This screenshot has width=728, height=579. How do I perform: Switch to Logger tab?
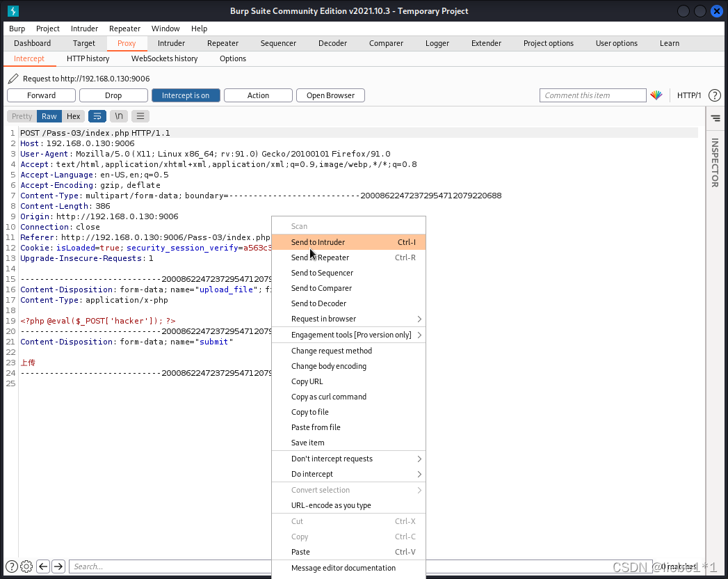click(437, 43)
